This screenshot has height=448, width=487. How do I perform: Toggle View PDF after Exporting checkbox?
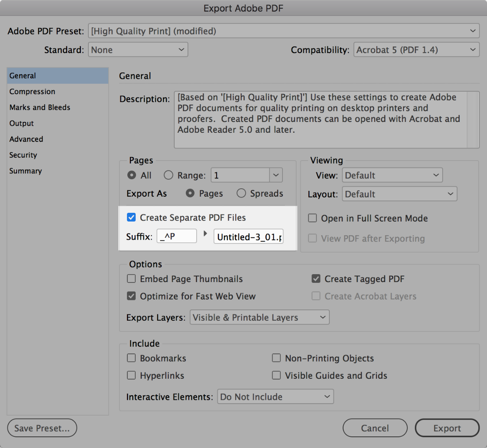click(312, 238)
